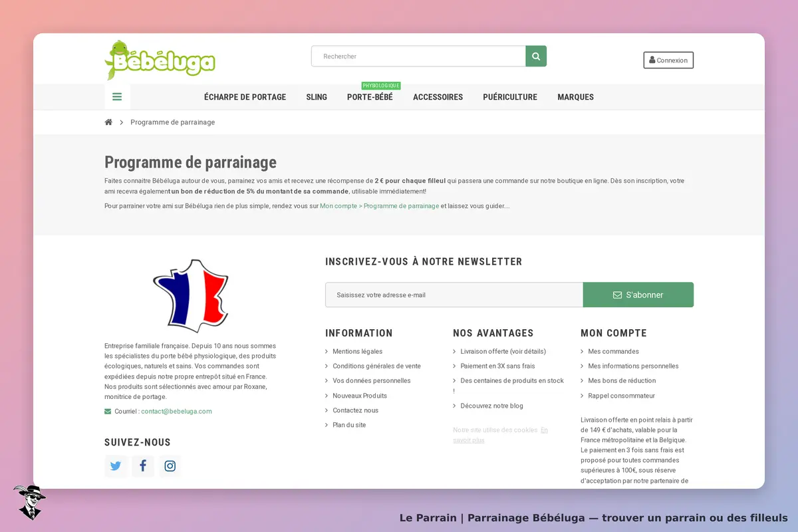Open Paiement en 3X sans frais link
Screen dimensions: 798x532
point(498,366)
